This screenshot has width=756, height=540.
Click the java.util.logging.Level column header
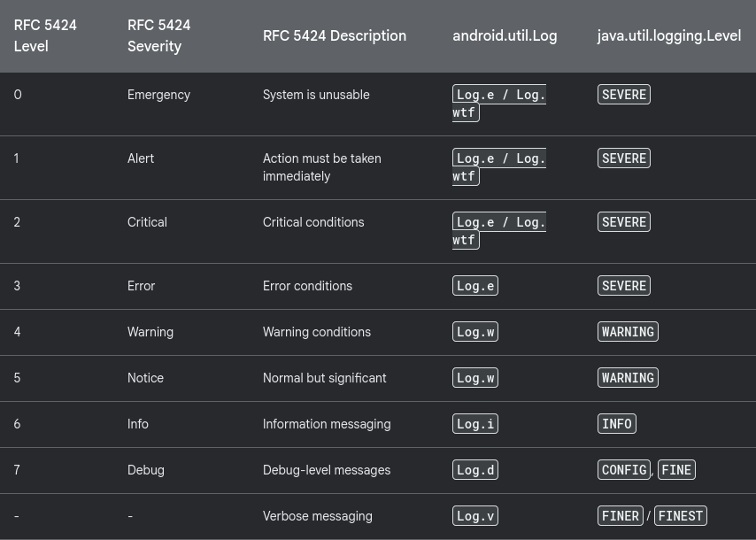coord(668,35)
